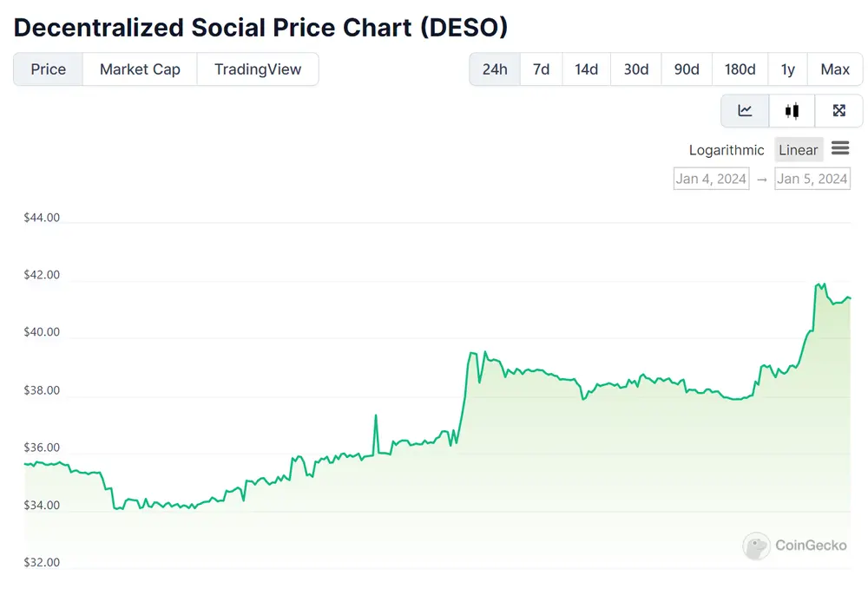Switch to the TradingView tab
This screenshot has width=868, height=595.
click(258, 69)
